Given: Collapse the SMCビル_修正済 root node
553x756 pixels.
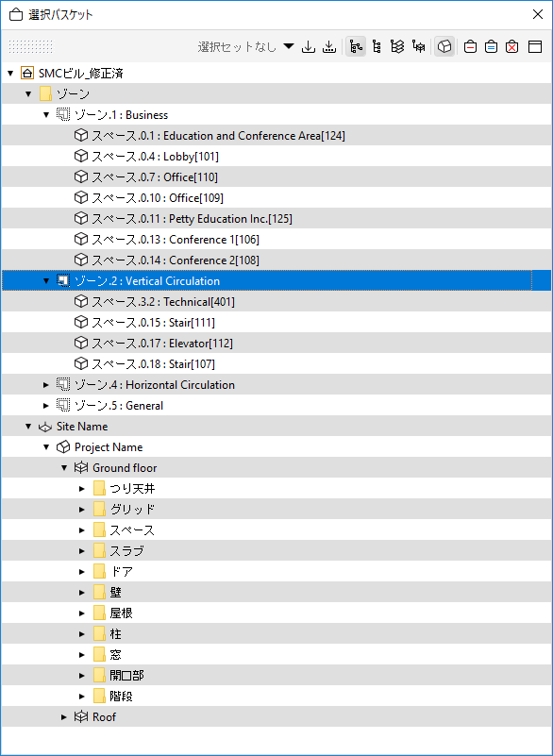Looking at the screenshot, I should [10, 74].
